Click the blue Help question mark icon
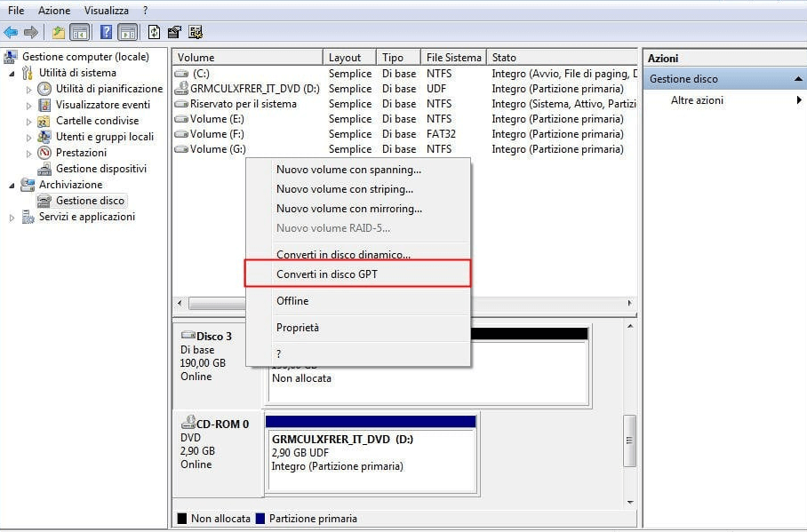This screenshot has width=807, height=532. (106, 32)
